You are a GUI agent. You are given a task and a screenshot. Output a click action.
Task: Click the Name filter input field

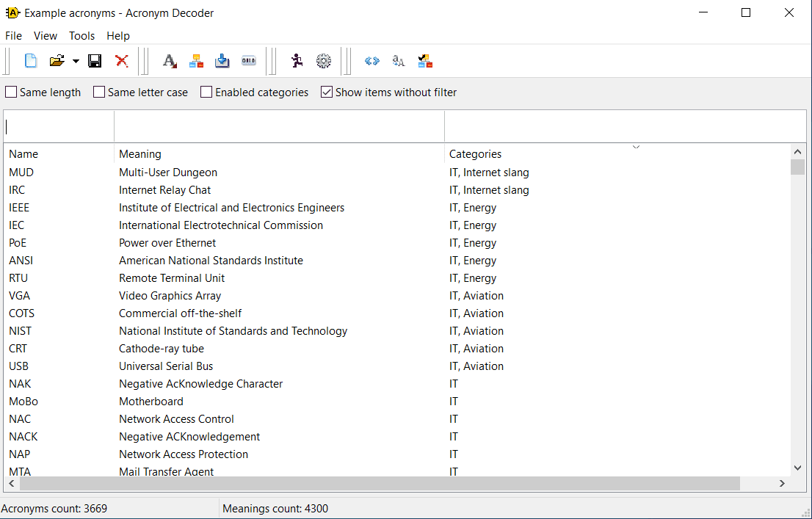[x=59, y=126]
